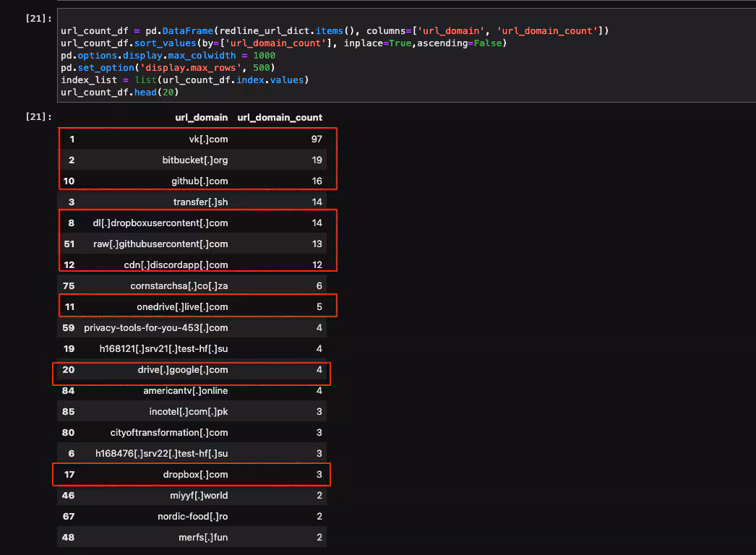The height and width of the screenshot is (555, 756).
Task: Select the bitbucket[.]org row entry
Action: [194, 160]
